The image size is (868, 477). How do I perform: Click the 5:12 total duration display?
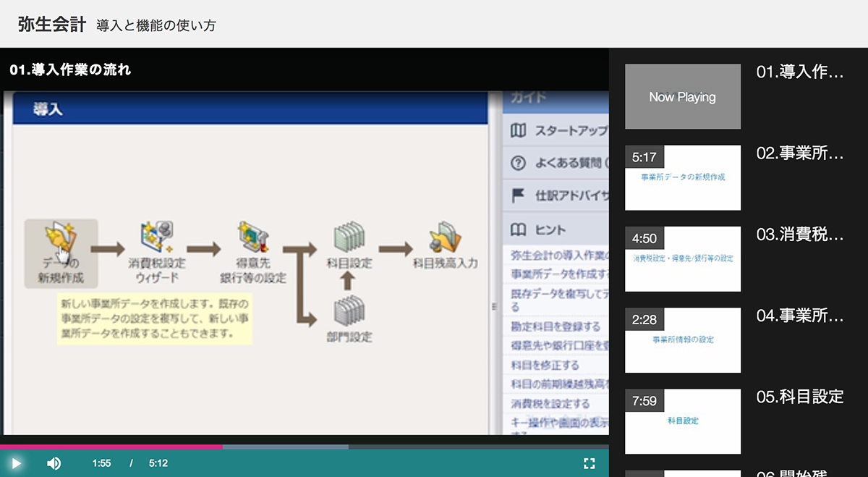coord(158,463)
